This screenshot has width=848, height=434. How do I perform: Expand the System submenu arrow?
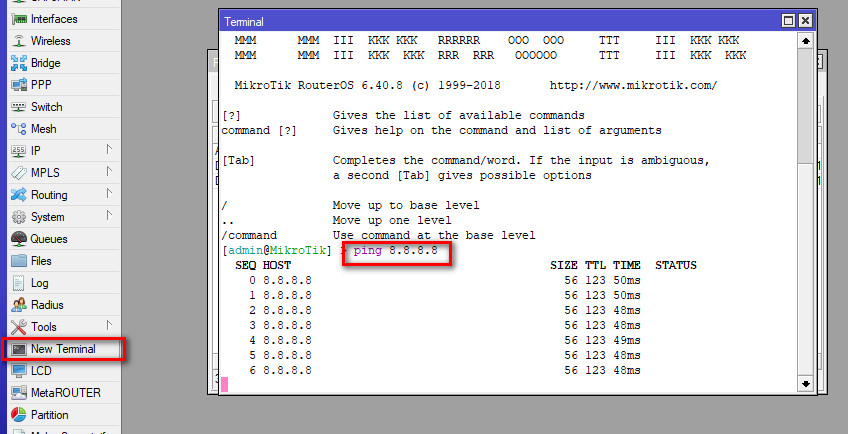pyautogui.click(x=109, y=216)
